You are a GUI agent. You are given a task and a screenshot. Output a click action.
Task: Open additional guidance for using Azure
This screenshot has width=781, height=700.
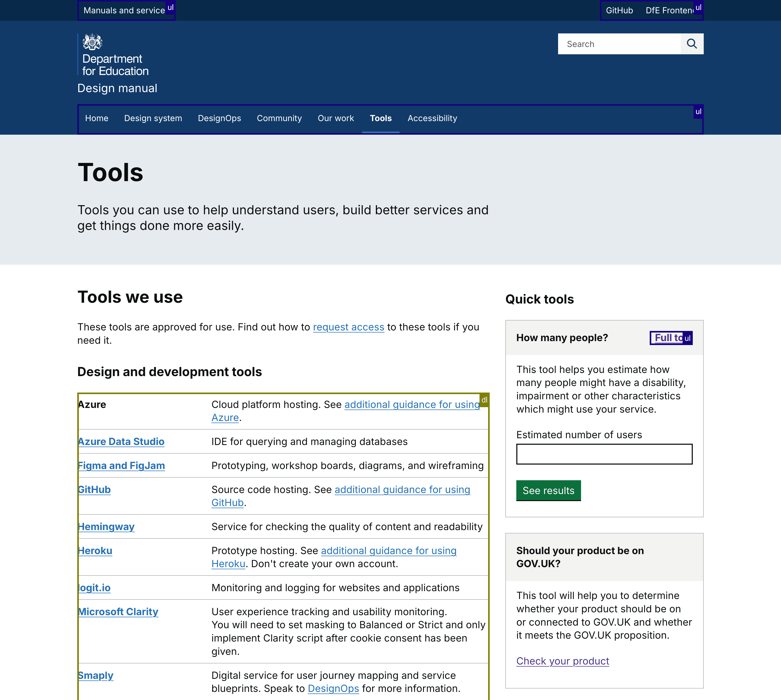click(x=412, y=405)
